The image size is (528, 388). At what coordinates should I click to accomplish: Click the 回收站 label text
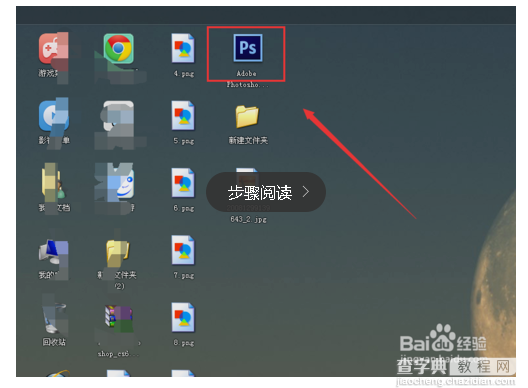(x=54, y=342)
